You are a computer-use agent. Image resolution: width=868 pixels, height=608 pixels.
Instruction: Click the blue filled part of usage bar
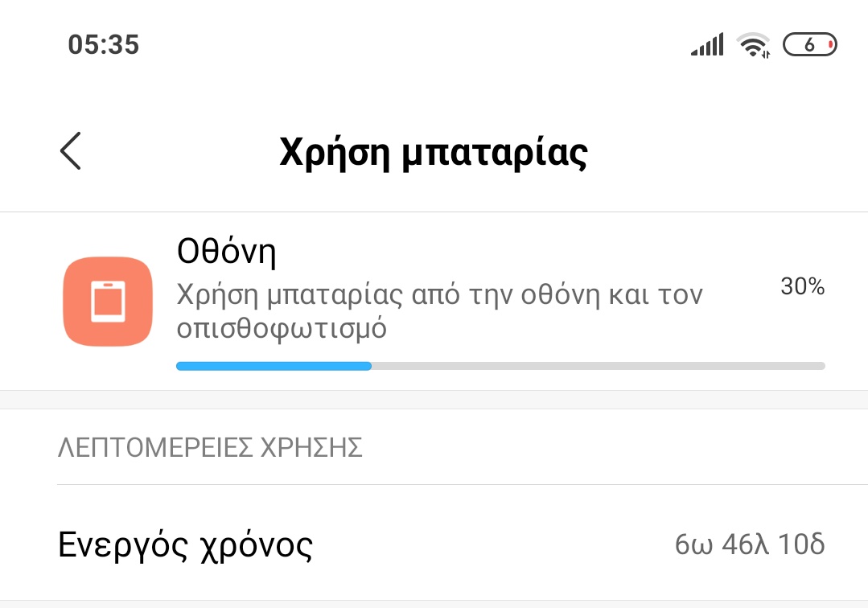coord(274,366)
